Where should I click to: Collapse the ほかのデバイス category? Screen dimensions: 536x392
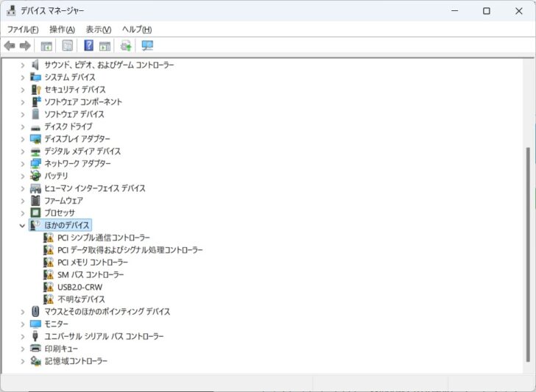[x=22, y=225]
